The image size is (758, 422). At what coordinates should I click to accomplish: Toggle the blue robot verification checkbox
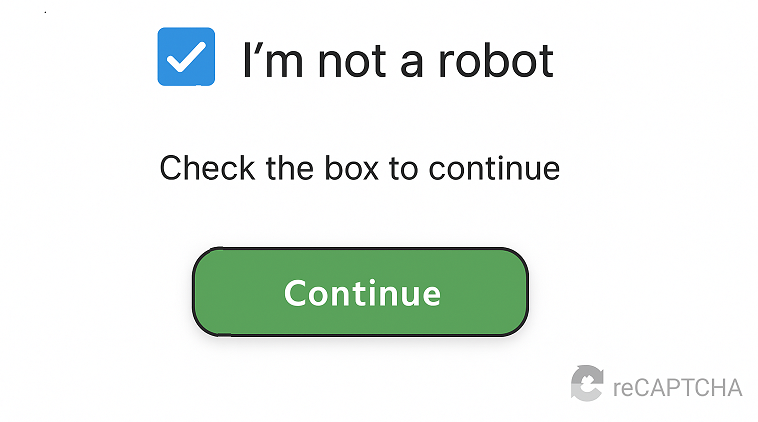coord(186,57)
